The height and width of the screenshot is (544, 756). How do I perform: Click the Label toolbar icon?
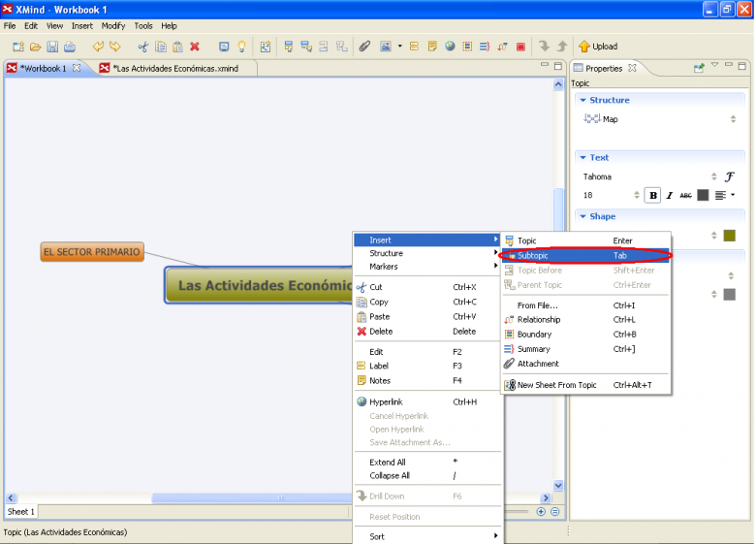click(x=414, y=47)
